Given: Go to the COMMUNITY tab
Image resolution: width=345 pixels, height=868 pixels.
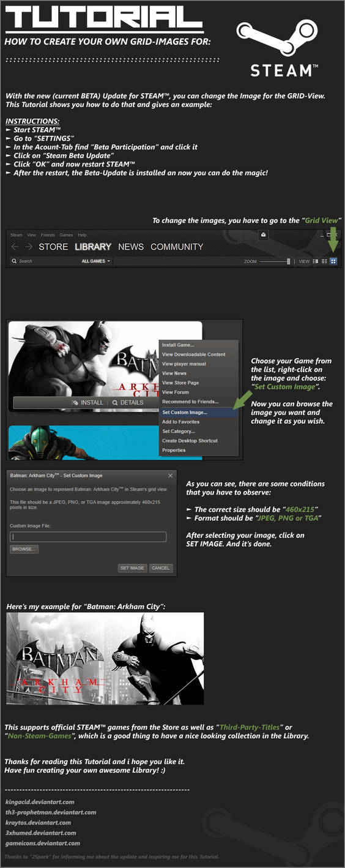Looking at the screenshot, I should click(177, 247).
